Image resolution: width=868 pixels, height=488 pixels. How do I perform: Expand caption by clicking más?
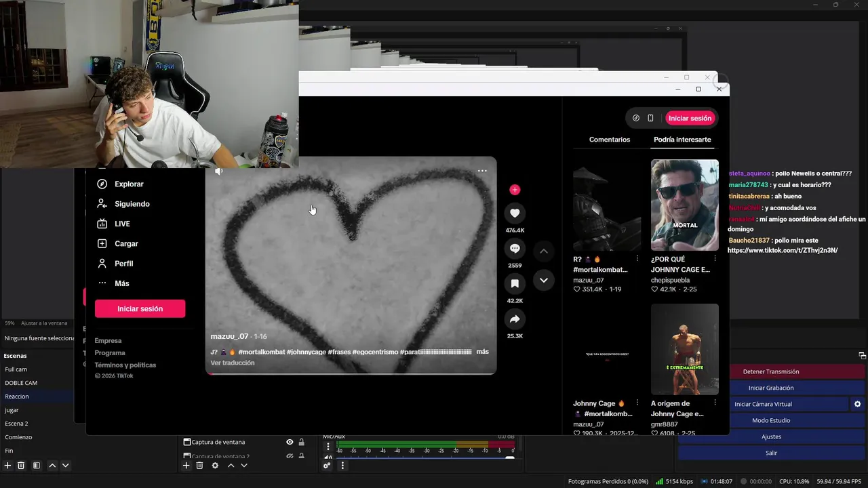pyautogui.click(x=482, y=352)
